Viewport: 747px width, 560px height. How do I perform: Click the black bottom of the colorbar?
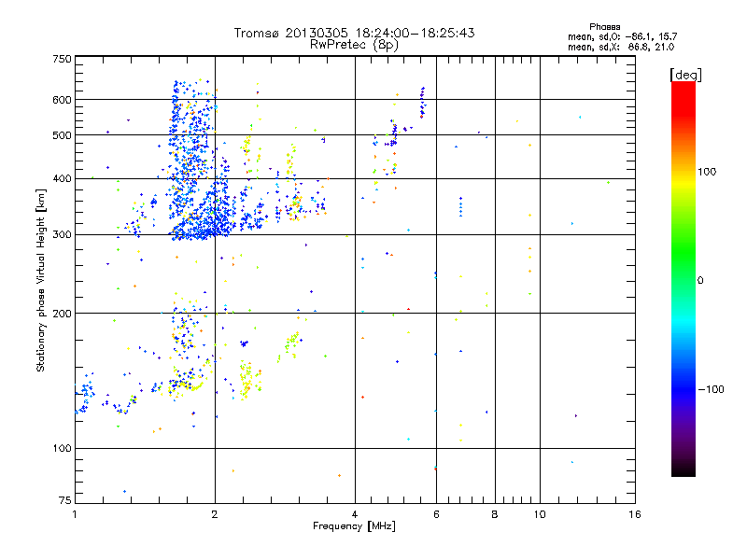pos(684,469)
